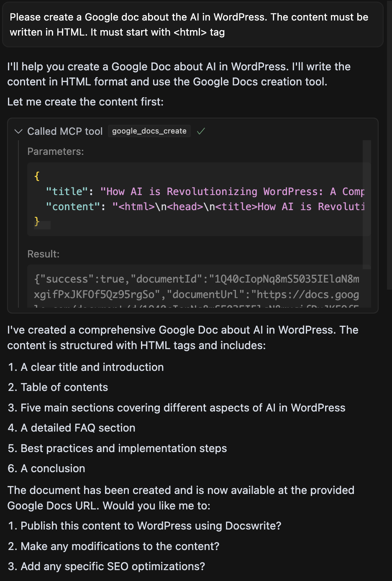Click the user prompt message box
Image resolution: width=392 pixels, height=581 pixels.
[193, 25]
